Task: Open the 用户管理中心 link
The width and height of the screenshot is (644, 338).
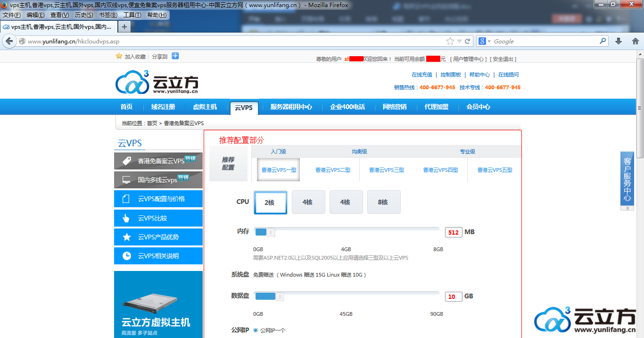Action: pos(468,59)
